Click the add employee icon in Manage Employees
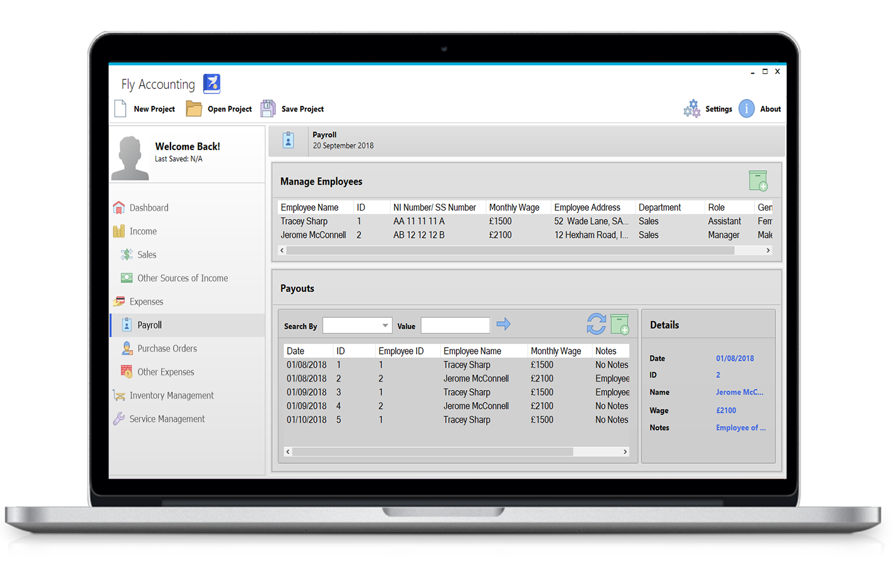Image resolution: width=894 pixels, height=588 pixels. pyautogui.click(x=758, y=181)
